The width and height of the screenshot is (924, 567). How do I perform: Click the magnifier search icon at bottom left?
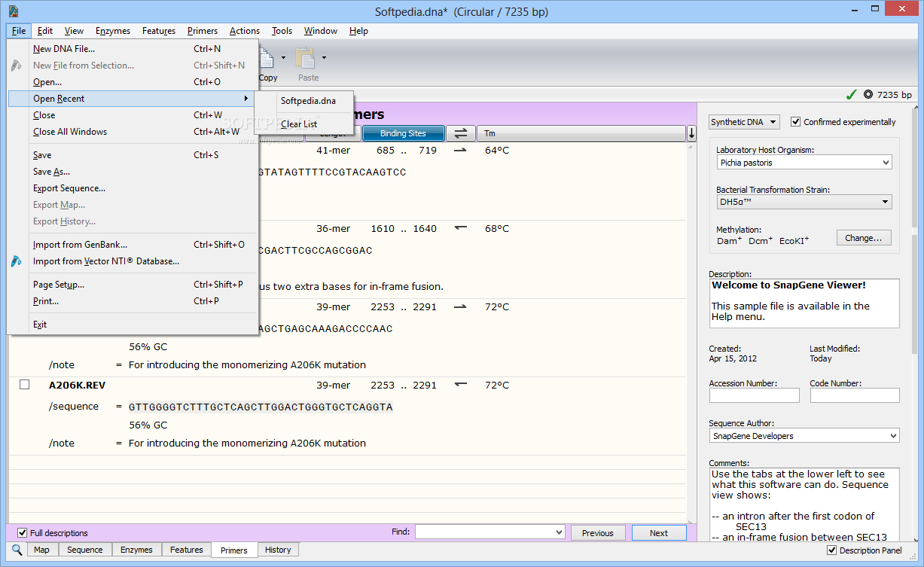[x=17, y=550]
